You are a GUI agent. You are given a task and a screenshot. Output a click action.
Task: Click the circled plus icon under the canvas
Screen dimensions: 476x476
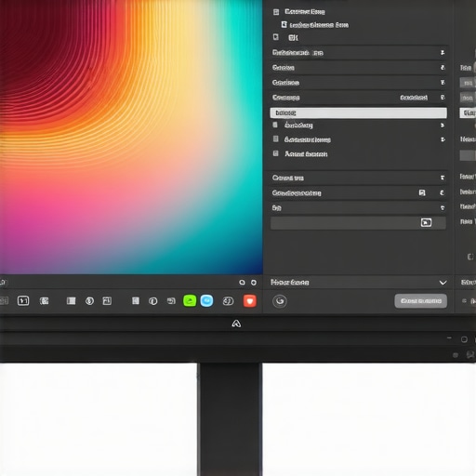tap(254, 283)
